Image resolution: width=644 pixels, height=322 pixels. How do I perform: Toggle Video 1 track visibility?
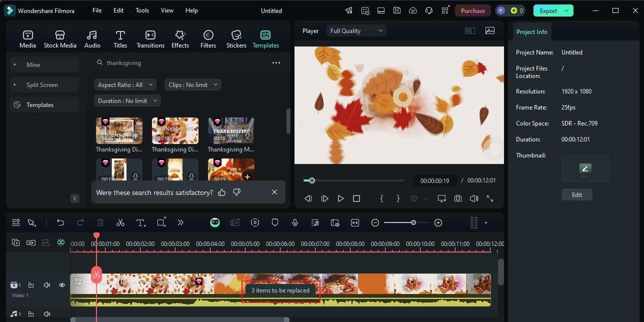point(62,285)
